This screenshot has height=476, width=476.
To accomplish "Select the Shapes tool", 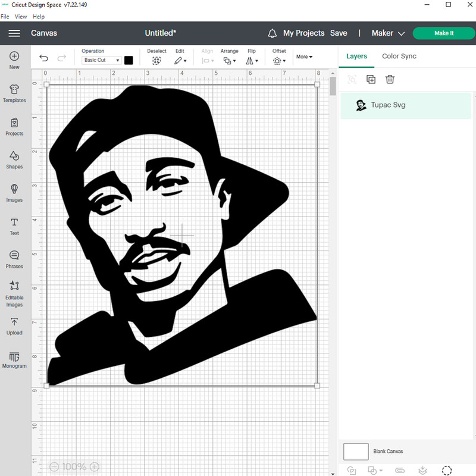I will 14,159.
